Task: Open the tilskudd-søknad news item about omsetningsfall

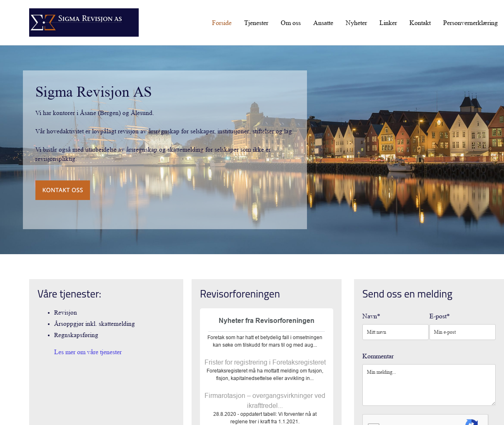Action: (265, 341)
